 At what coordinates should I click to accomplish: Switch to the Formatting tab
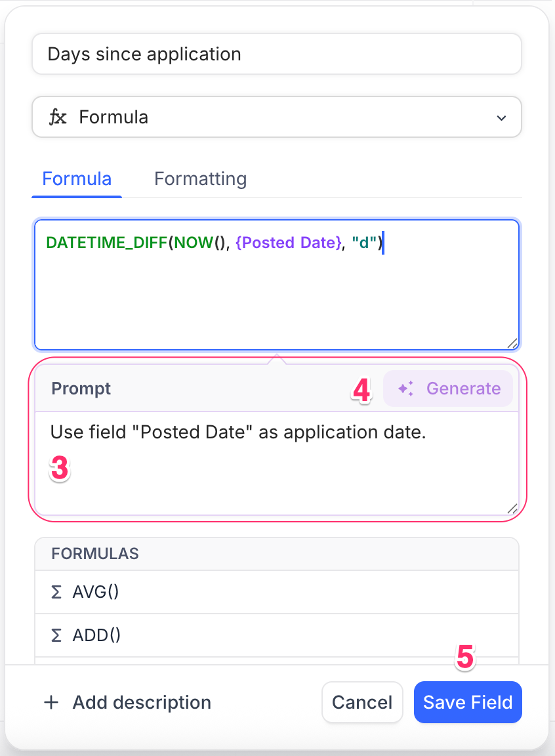pos(200,178)
